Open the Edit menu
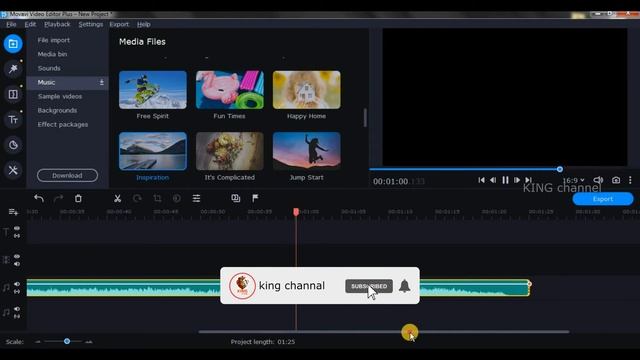Screen dimensions: 640x360 point(30,24)
